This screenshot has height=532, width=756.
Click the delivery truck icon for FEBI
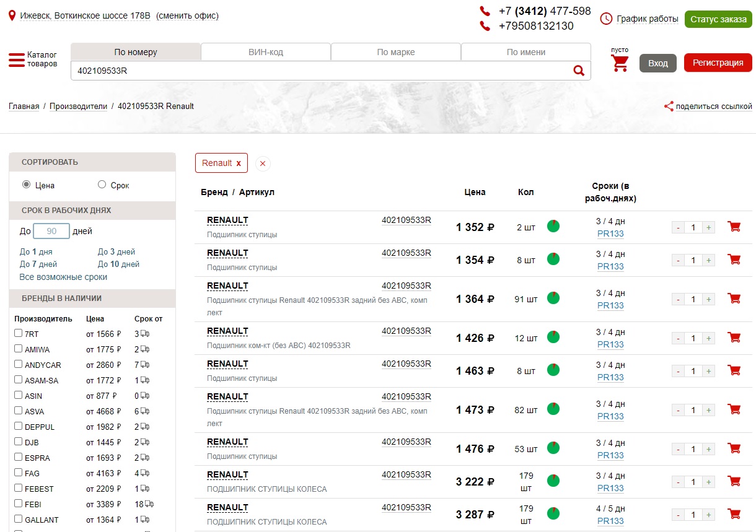[x=149, y=504]
